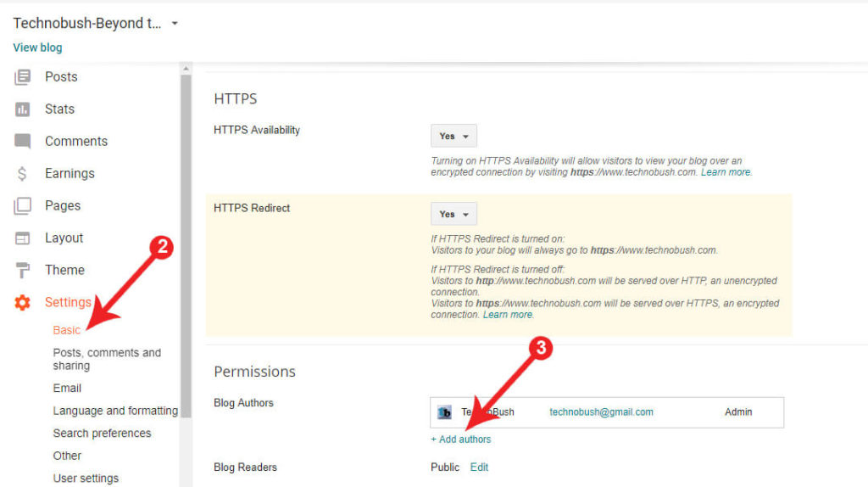Click the Public readers value text
Viewport: 868px width, 487px height.
[445, 467]
